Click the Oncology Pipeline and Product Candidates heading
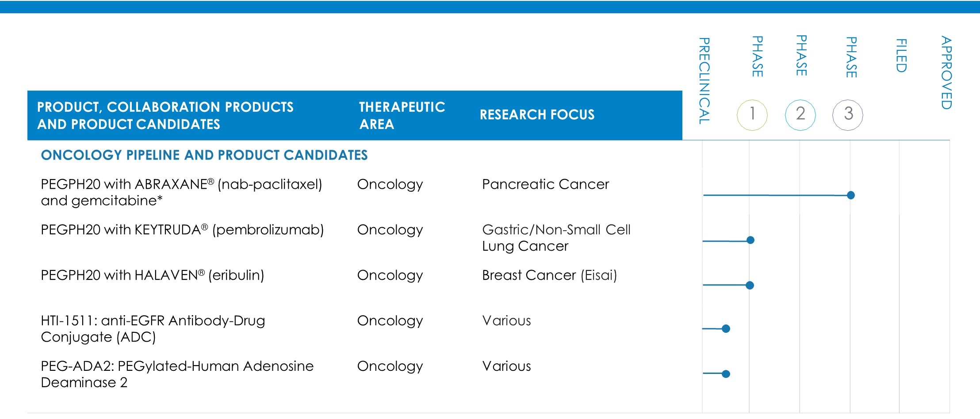980x419 pixels. pyautogui.click(x=204, y=155)
